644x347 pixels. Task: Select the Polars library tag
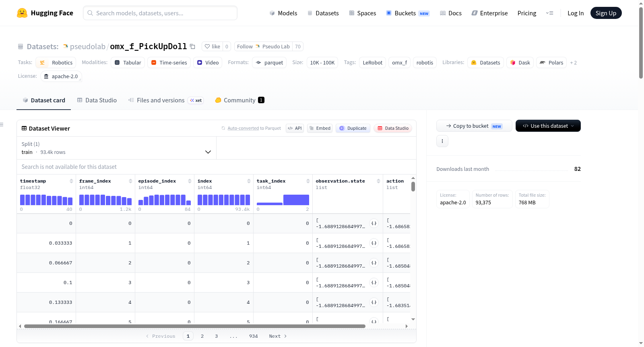(551, 62)
